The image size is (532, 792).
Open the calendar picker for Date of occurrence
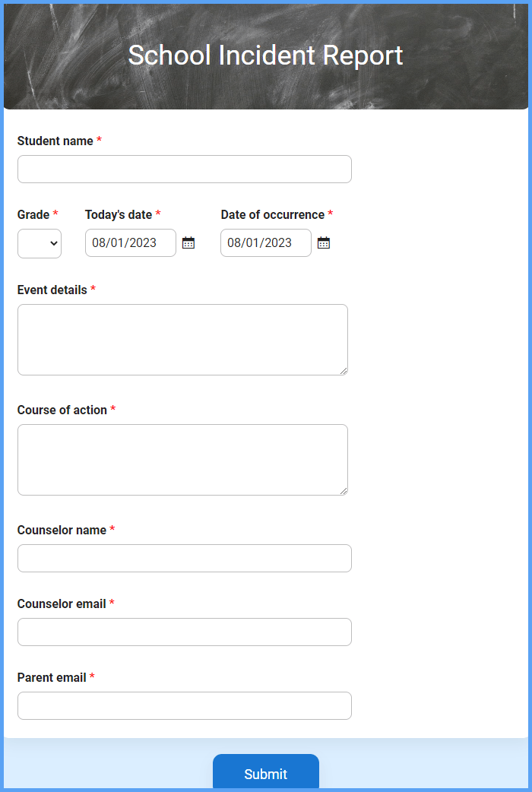(x=324, y=243)
